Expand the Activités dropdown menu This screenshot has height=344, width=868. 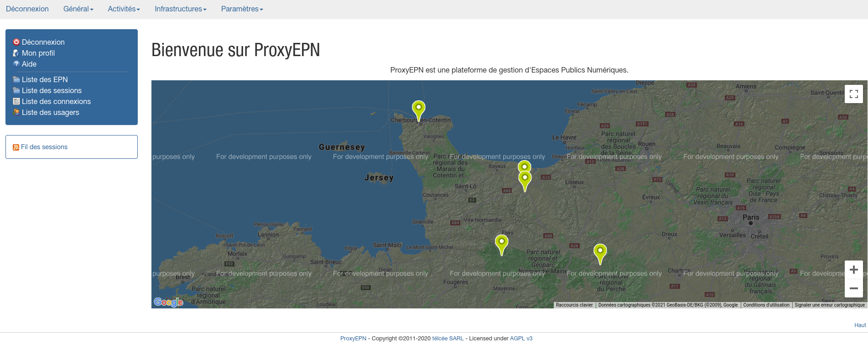pos(124,9)
